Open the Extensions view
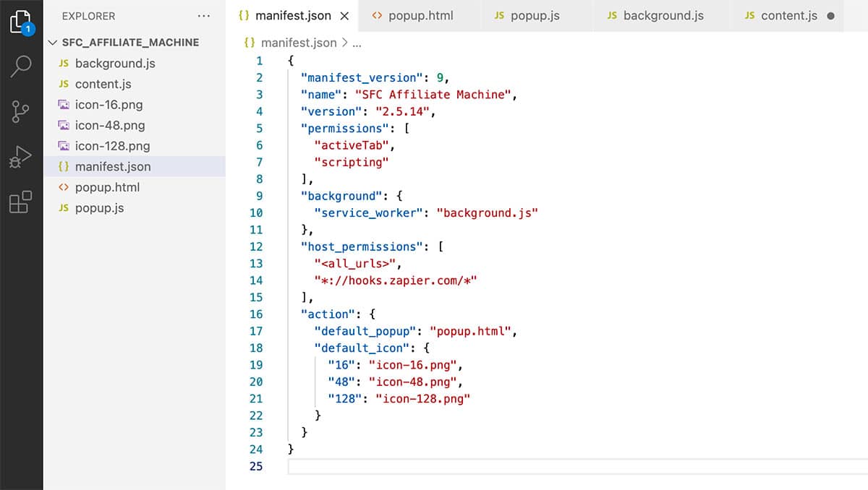The width and height of the screenshot is (868, 490). click(20, 202)
